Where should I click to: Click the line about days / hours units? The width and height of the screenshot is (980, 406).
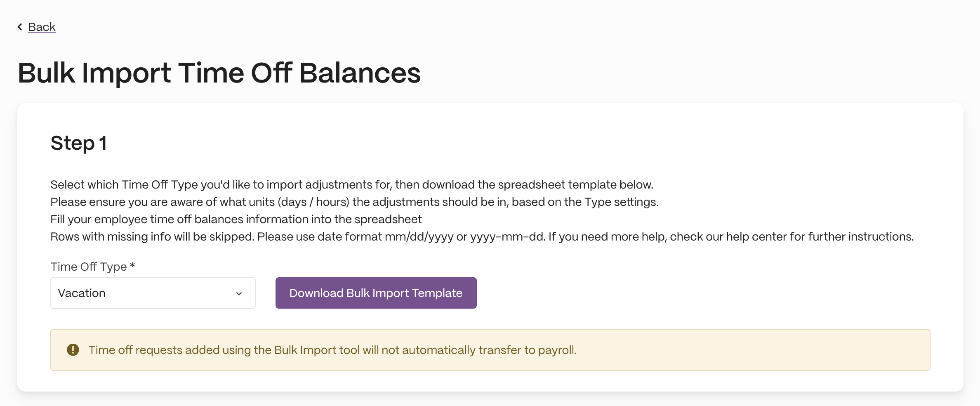pos(354,202)
